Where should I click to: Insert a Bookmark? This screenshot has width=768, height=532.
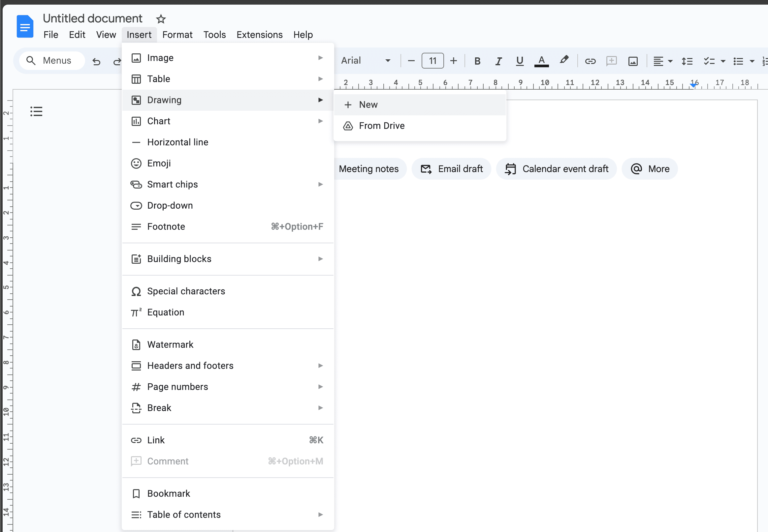228,494
